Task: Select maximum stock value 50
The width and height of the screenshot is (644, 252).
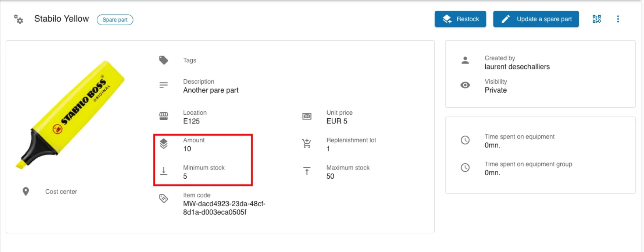Action: [330, 176]
